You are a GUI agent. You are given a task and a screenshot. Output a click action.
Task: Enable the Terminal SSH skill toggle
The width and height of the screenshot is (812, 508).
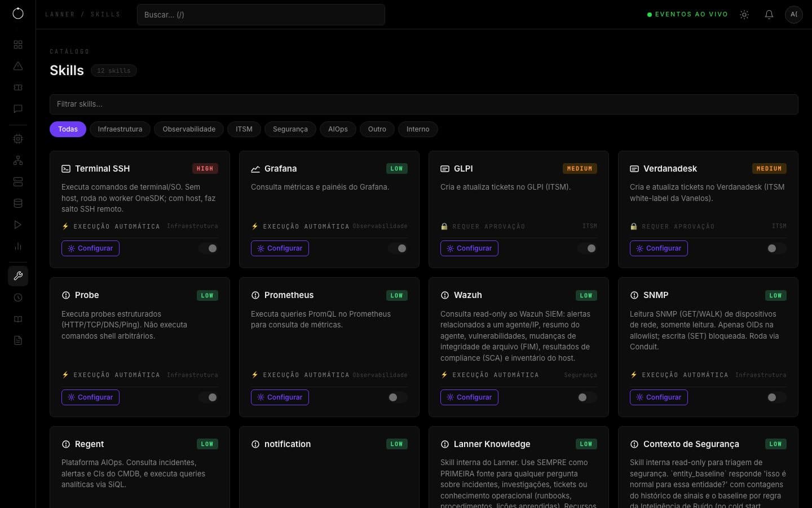click(208, 248)
